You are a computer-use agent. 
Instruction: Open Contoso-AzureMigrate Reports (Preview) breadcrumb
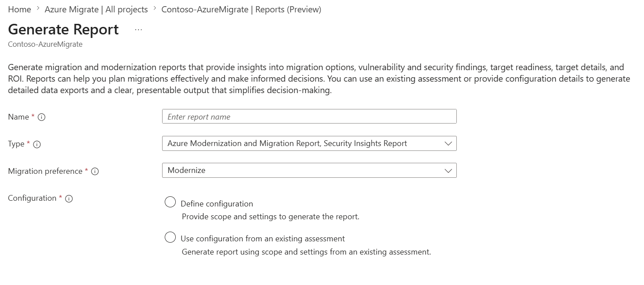pyautogui.click(x=241, y=9)
